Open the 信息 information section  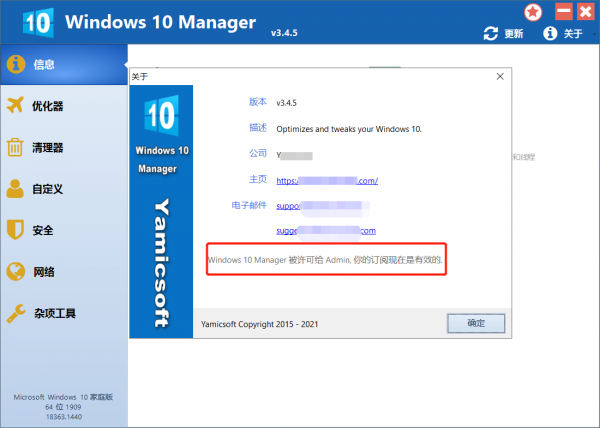(x=64, y=64)
